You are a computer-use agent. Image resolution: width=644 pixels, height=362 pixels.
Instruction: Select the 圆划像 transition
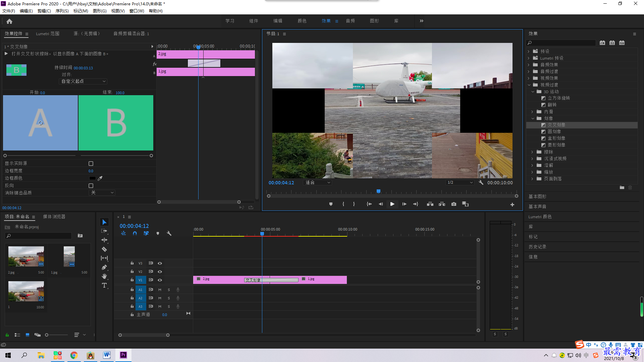pos(554,132)
